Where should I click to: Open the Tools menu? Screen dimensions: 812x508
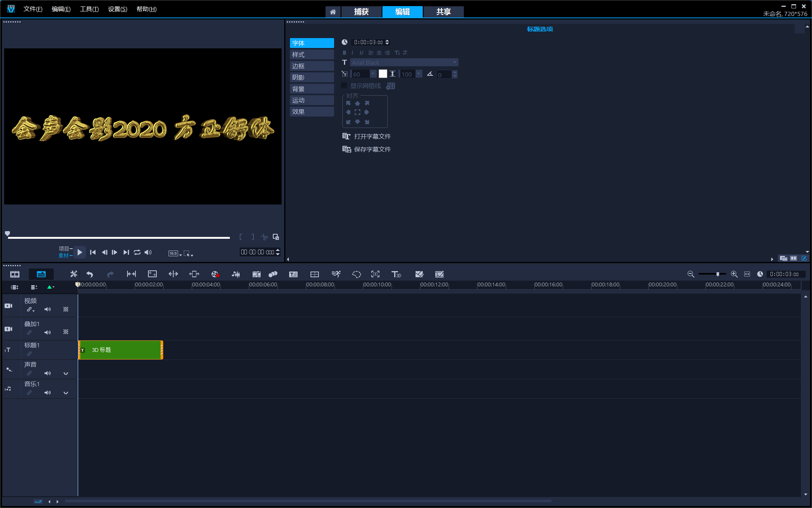pyautogui.click(x=89, y=9)
